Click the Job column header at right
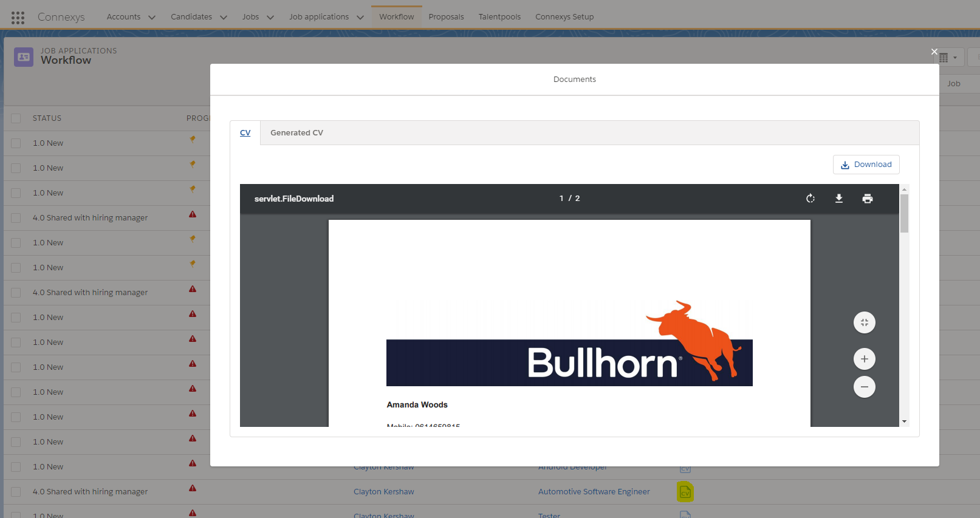The width and height of the screenshot is (980, 518). click(954, 84)
